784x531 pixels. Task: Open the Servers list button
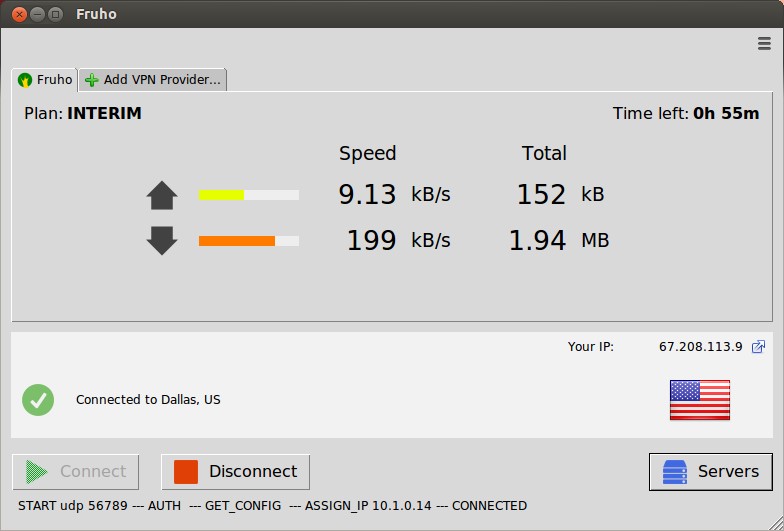[x=710, y=471]
